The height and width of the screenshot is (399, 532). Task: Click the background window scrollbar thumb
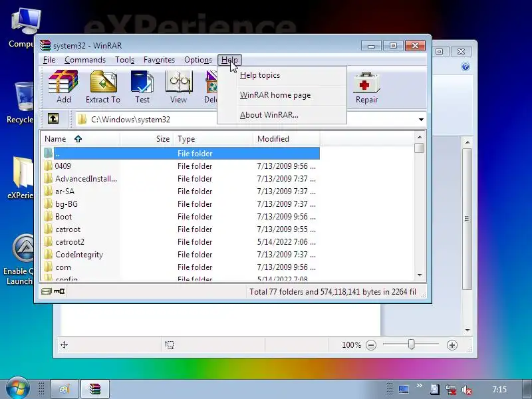click(467, 219)
